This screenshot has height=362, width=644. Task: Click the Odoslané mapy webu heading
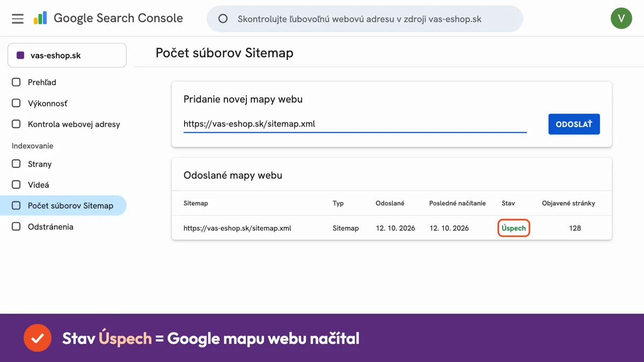tap(233, 175)
